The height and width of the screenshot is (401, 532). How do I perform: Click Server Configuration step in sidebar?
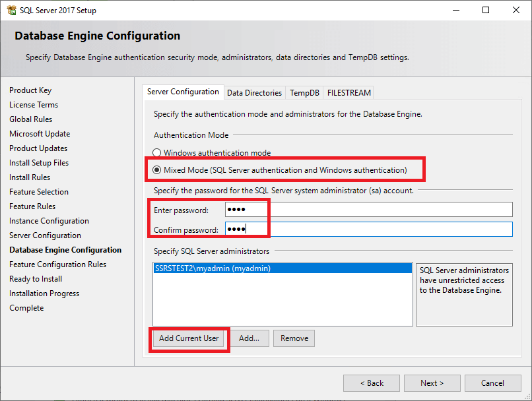[45, 235]
